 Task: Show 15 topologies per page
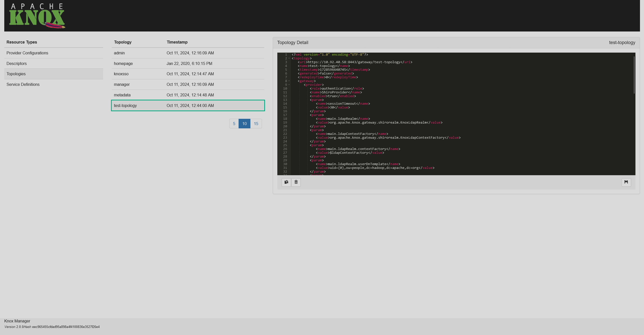click(256, 124)
